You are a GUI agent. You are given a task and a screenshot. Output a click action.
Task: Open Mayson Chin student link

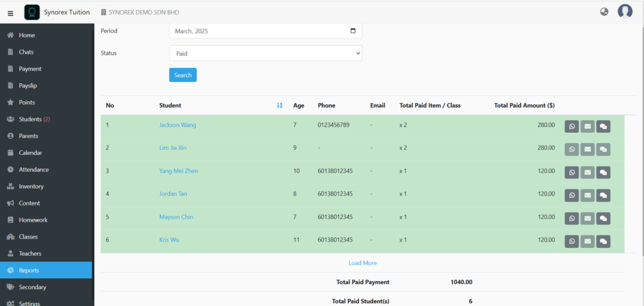pyautogui.click(x=176, y=217)
